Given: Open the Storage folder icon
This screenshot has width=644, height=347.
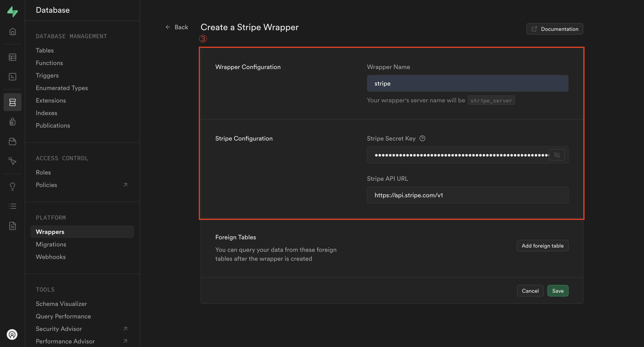Looking at the screenshot, I should click(13, 141).
